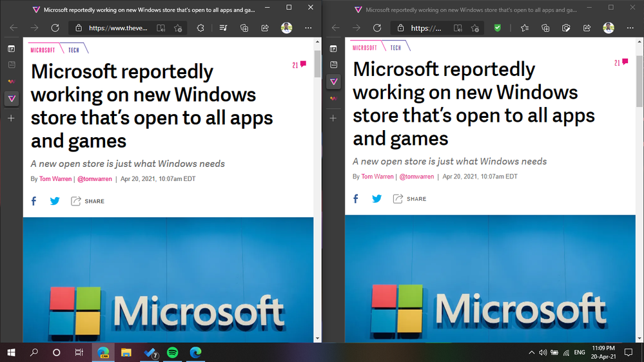Show hidden system tray icons
644x362 pixels.
(x=531, y=352)
